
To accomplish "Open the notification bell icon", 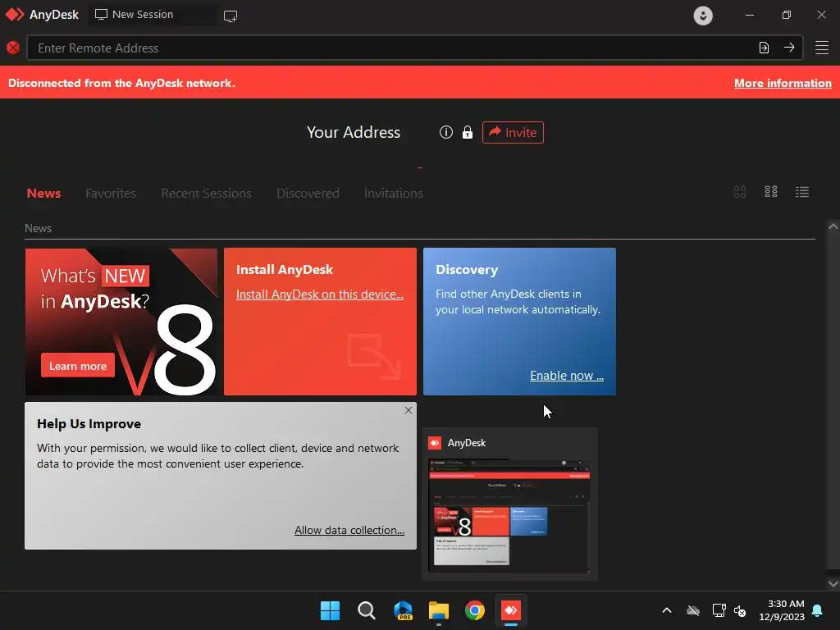I will click(x=818, y=610).
